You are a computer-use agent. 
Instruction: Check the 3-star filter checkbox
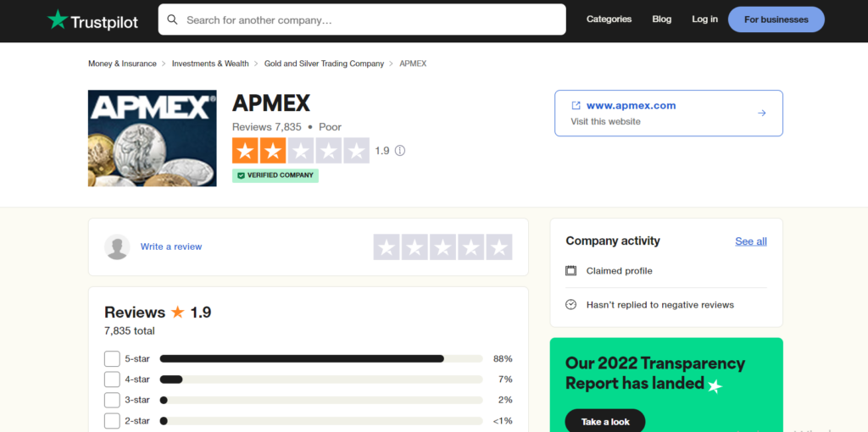(x=112, y=400)
